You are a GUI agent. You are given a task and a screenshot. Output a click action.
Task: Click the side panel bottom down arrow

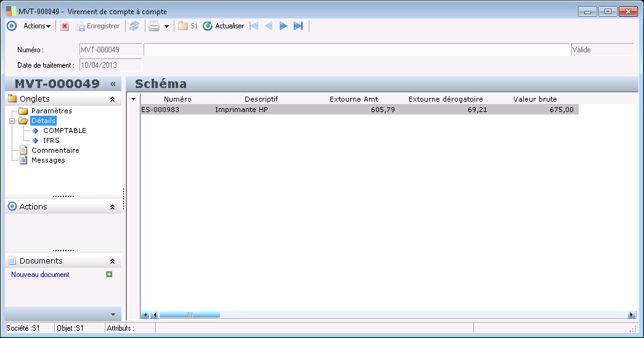(x=113, y=315)
